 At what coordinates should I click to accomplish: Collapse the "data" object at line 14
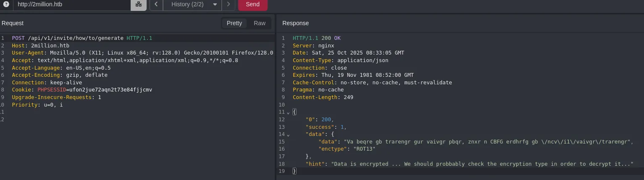(x=288, y=135)
